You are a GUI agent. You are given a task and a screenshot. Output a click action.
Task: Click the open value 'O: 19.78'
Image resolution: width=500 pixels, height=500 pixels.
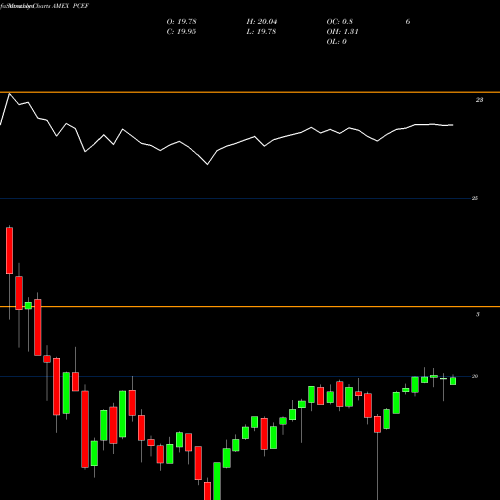181,22
